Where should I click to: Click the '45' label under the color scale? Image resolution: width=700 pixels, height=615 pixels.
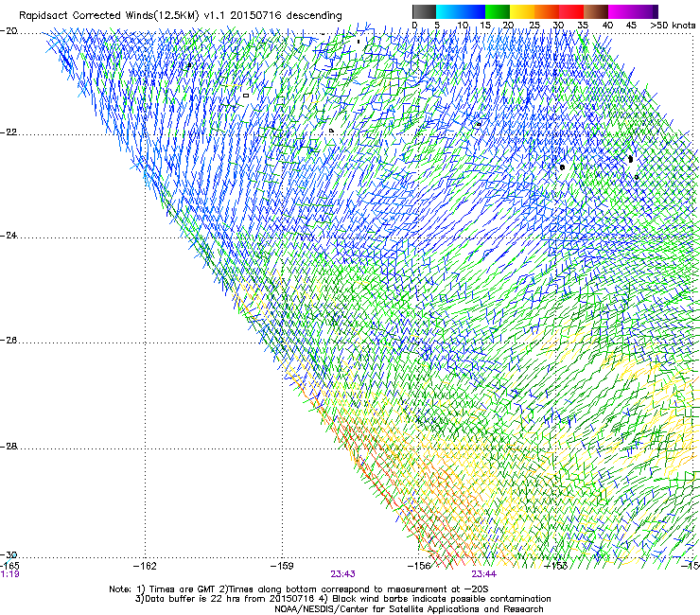click(x=631, y=25)
